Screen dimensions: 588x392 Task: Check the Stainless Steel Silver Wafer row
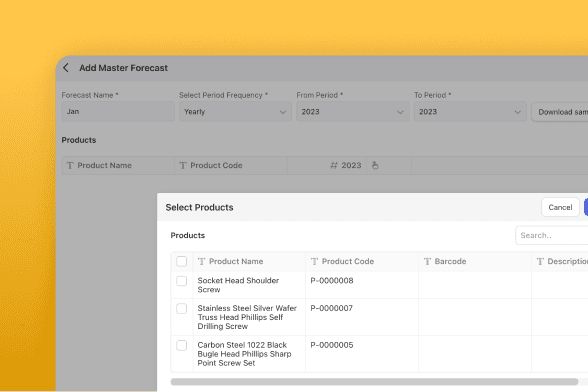(x=182, y=309)
